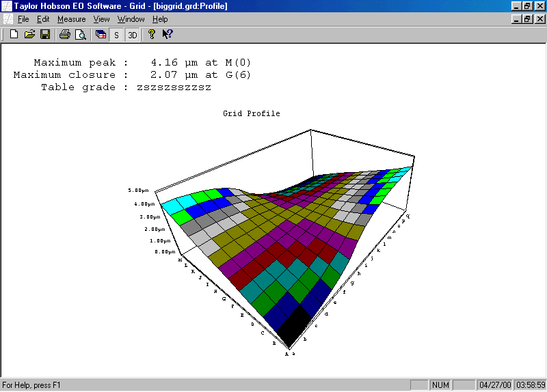This screenshot has width=547, height=392.
Task: Open Print Preview from the toolbar
Action: pos(80,34)
